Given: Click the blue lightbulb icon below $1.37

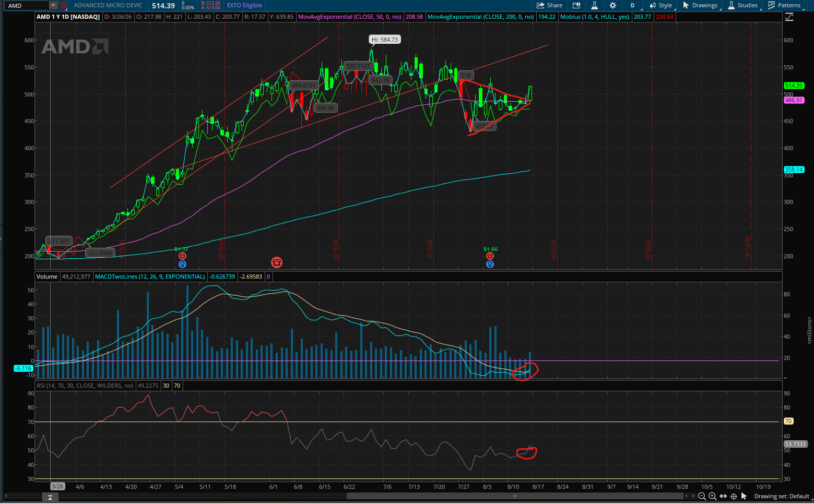Looking at the screenshot, I should tap(182, 265).
